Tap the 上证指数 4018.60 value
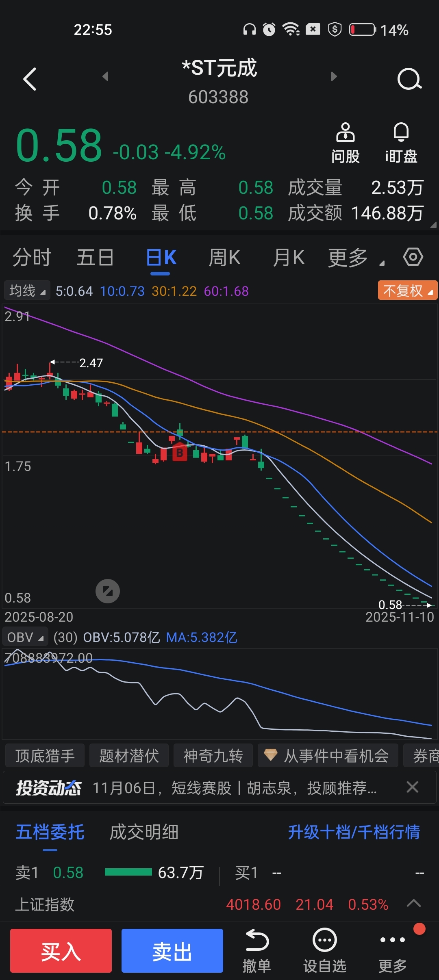Image resolution: width=439 pixels, height=980 pixels. (x=253, y=904)
